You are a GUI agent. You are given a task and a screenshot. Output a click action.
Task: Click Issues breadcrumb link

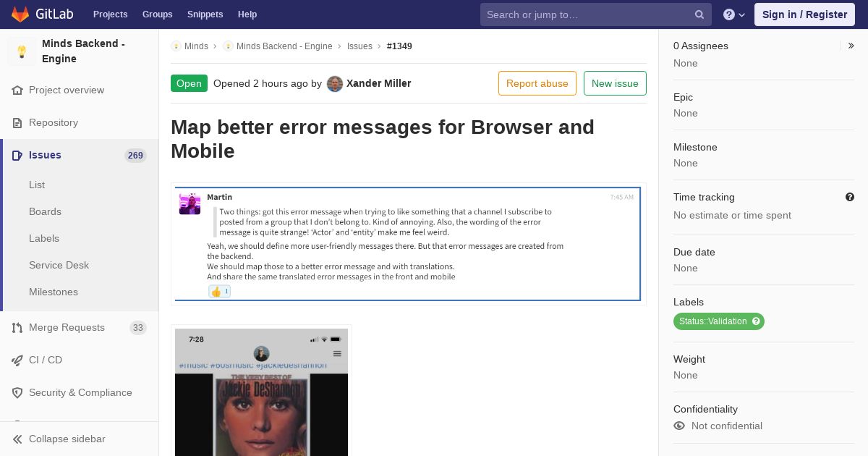coord(359,46)
